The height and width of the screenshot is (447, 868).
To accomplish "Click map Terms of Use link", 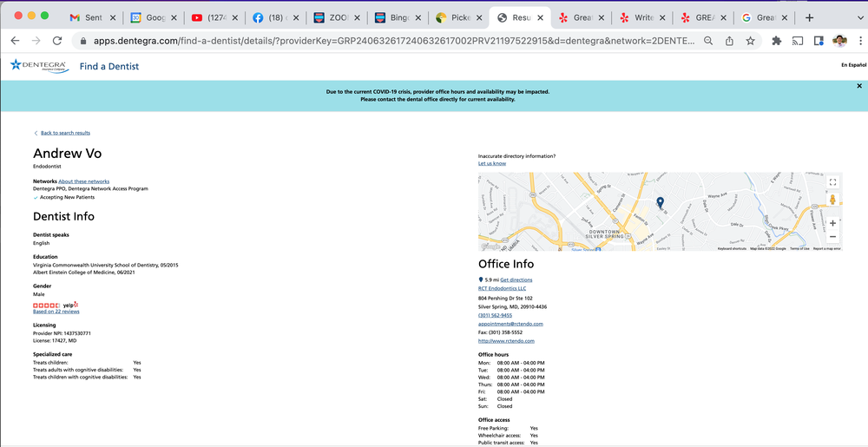I will [x=799, y=249].
